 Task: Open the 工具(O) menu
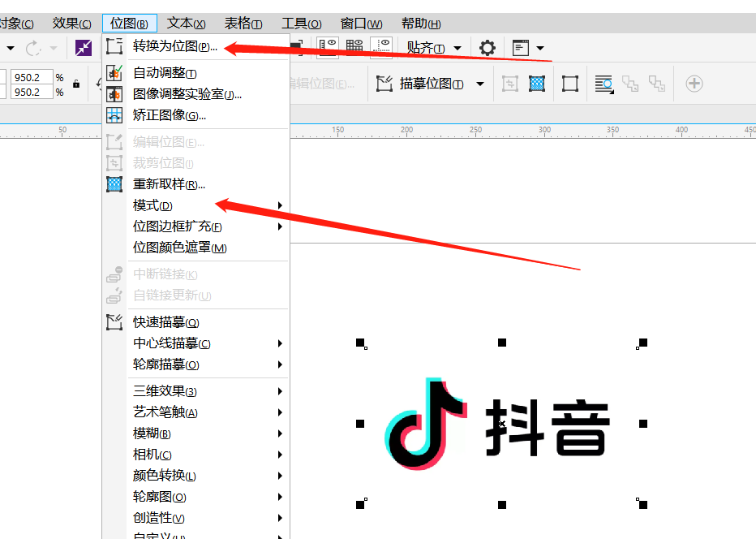tap(301, 24)
